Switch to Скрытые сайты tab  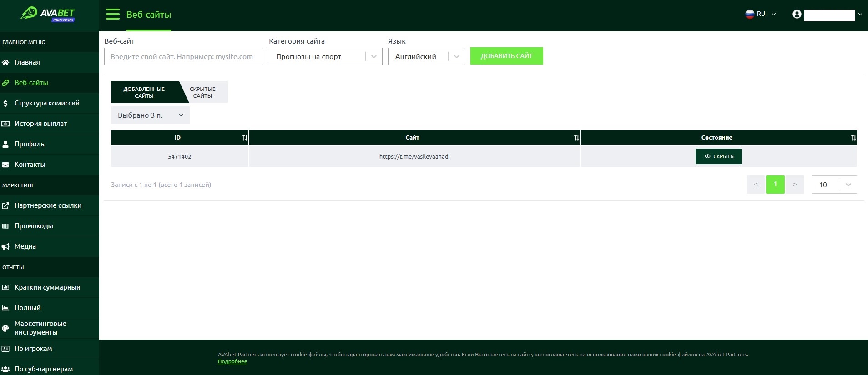point(203,92)
